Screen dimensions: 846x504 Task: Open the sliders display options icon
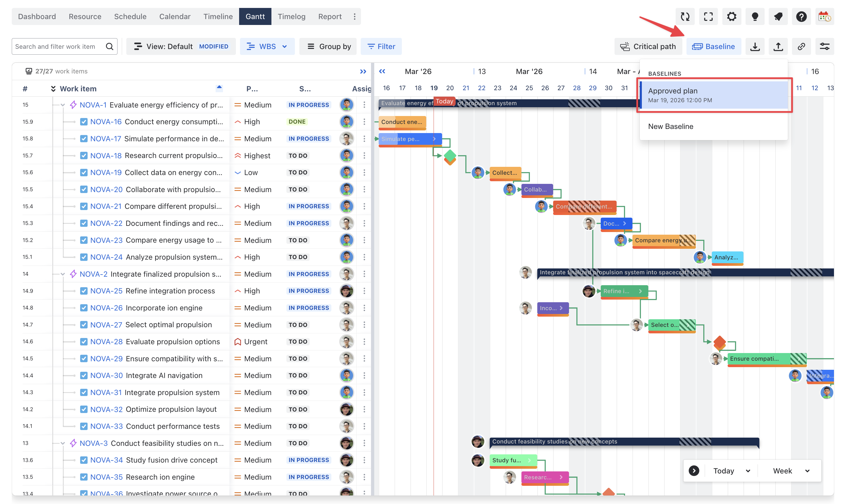pos(824,46)
